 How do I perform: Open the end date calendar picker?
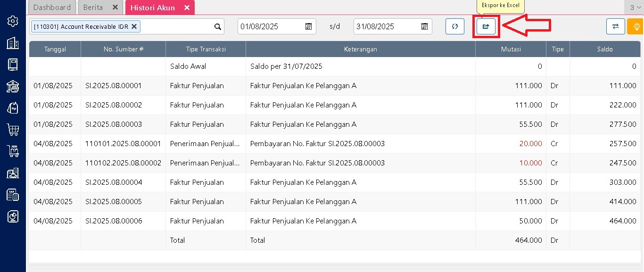pos(424,26)
